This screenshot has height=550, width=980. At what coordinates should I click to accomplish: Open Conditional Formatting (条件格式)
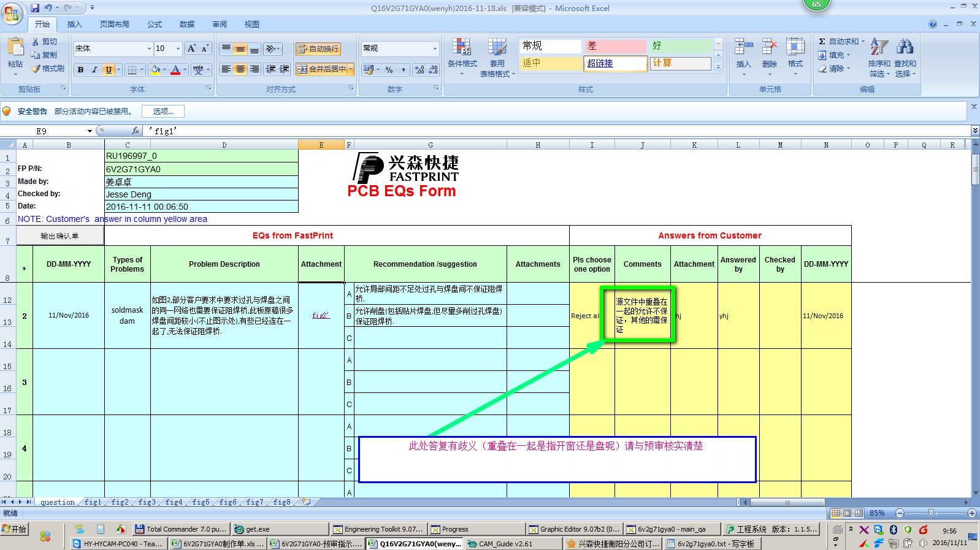click(462, 57)
